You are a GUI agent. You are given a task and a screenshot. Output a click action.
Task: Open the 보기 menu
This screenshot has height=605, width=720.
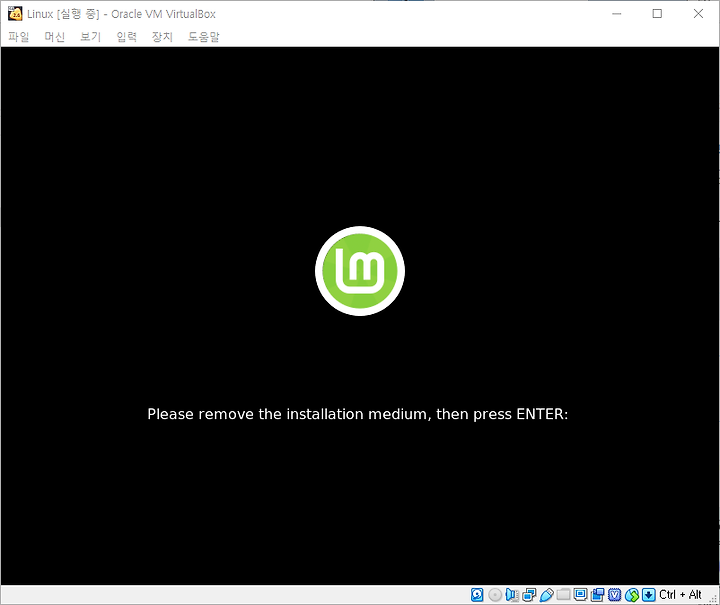click(90, 37)
